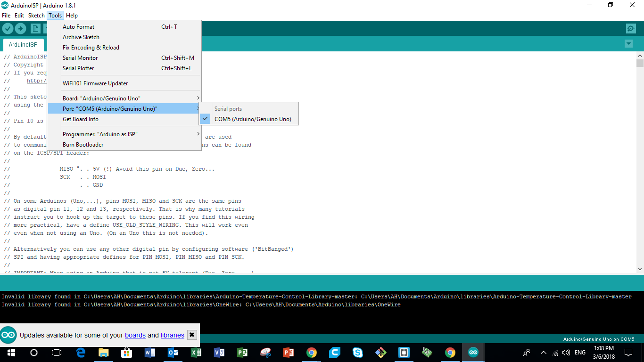Click the editor vertical scrollbar up arrow
644x362 pixels.
640,56
